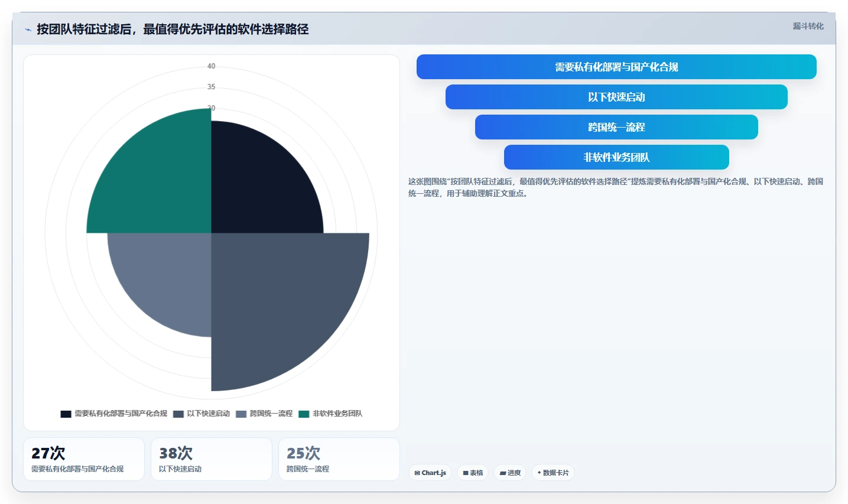
Task: Click legend text 跨国统一流程
Action: 271,414
